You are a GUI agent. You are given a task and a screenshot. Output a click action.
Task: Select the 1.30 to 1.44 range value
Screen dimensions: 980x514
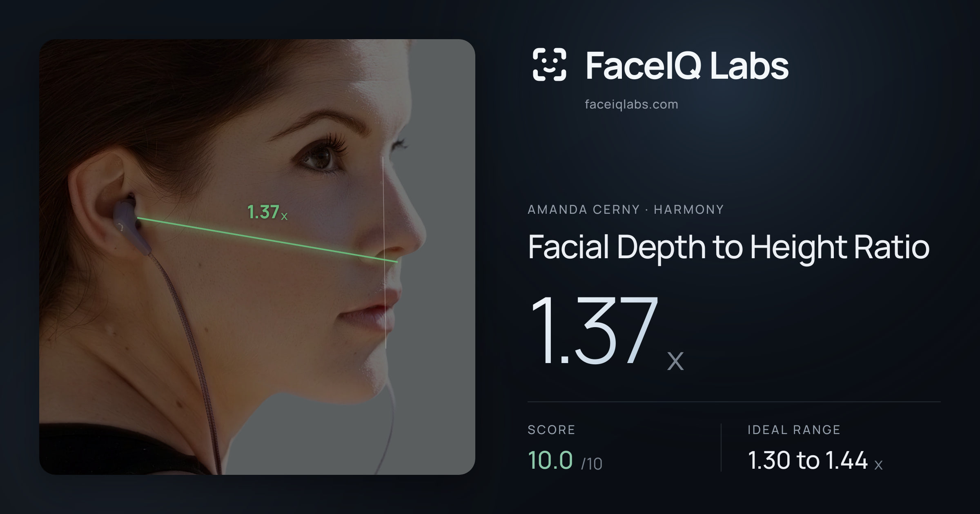pos(808,460)
